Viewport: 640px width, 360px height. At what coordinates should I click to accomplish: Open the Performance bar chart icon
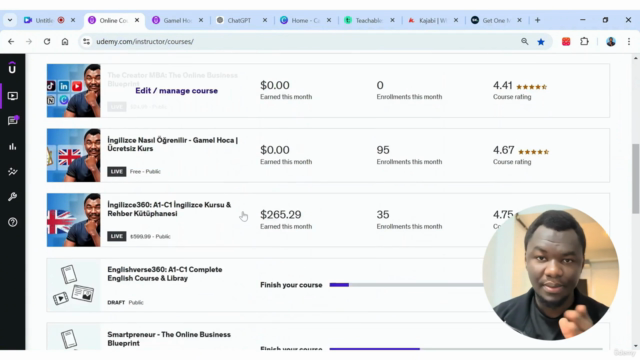(13, 147)
